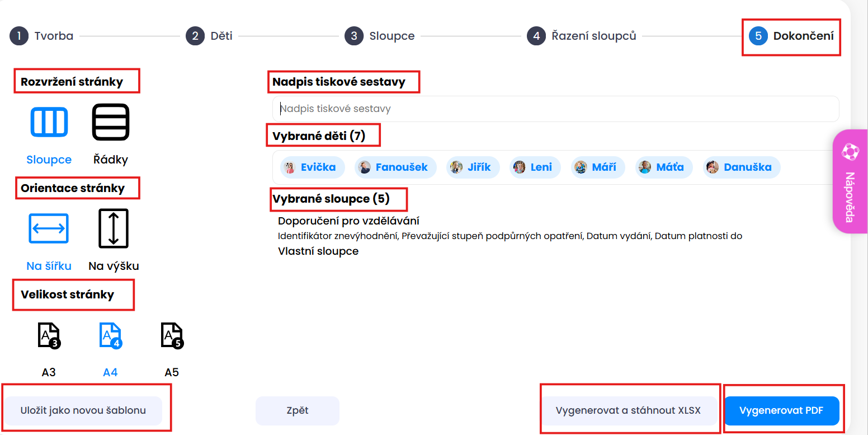The image size is (868, 435).
Task: Pick the A4 page size icon
Action: point(110,335)
